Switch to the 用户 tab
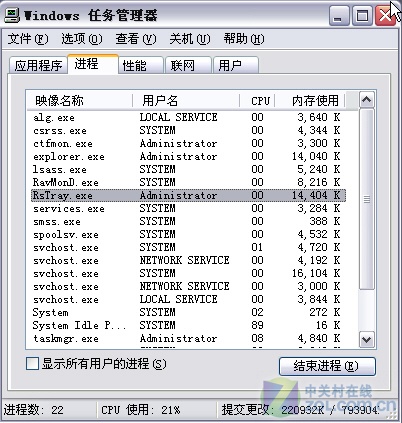Screen dimensions: 402x423 [x=236, y=65]
